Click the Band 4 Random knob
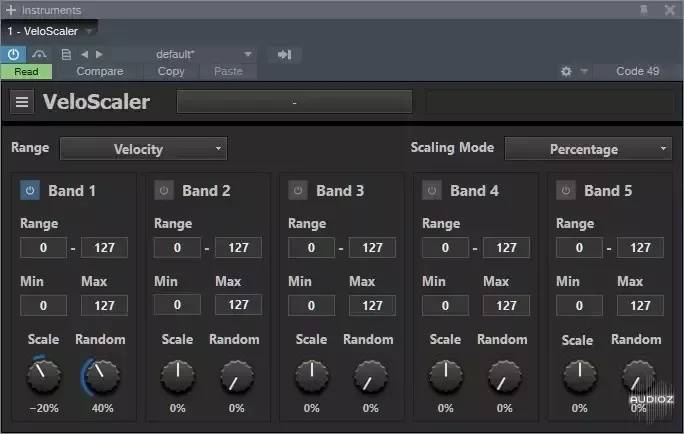Image resolution: width=684 pixels, height=434 pixels. 504,376
